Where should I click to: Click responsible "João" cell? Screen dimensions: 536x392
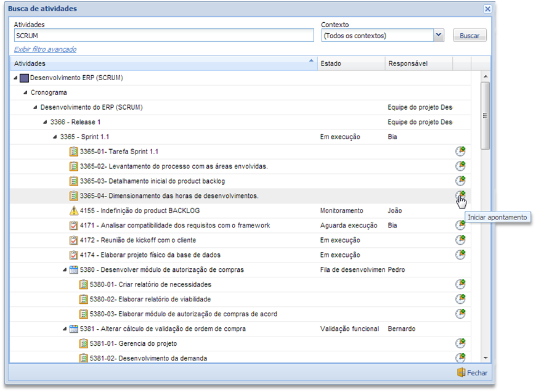pyautogui.click(x=395, y=211)
